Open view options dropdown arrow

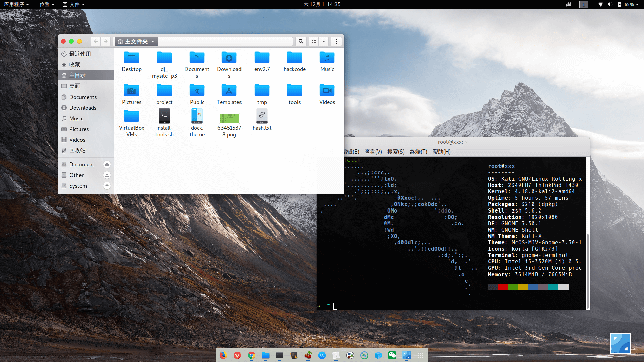click(324, 41)
